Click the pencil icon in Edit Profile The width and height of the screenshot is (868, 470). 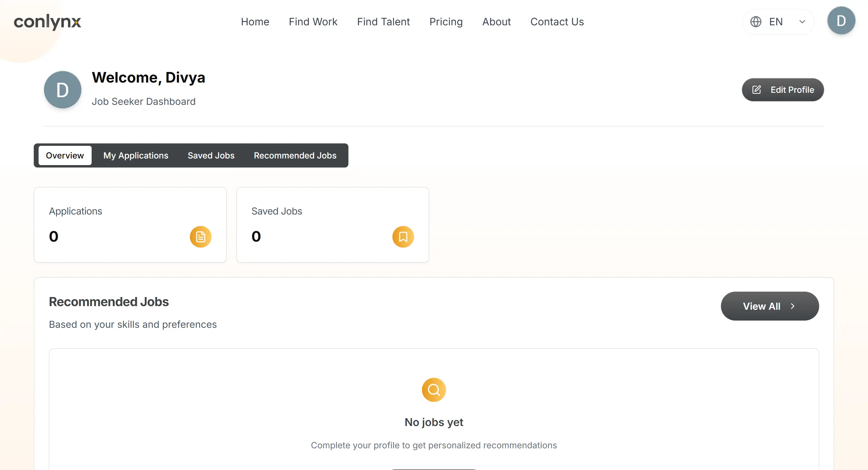pos(756,89)
